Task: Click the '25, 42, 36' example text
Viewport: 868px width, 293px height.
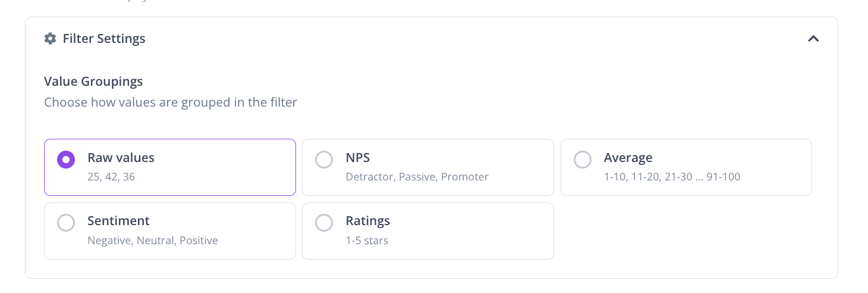Action: (x=111, y=177)
